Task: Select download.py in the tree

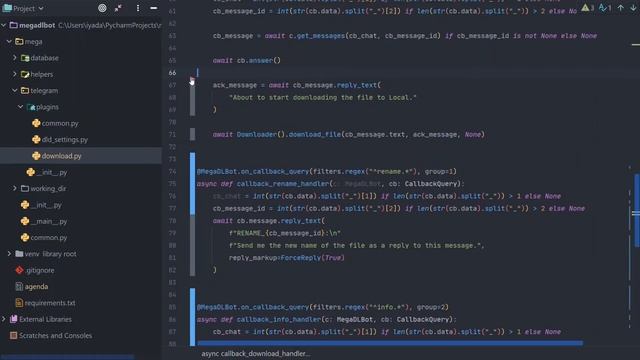Action: pyautogui.click(x=61, y=156)
